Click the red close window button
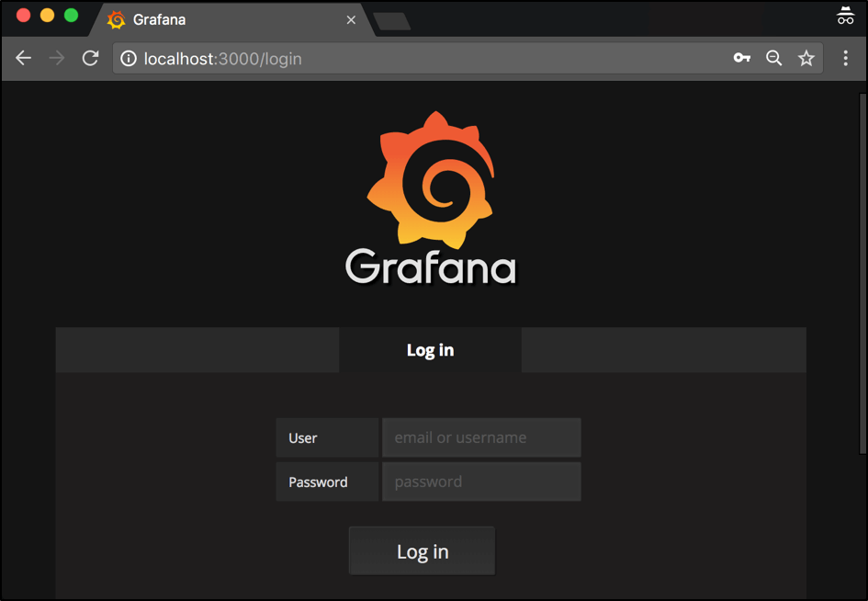Viewport: 868px width, 601px height. [23, 15]
